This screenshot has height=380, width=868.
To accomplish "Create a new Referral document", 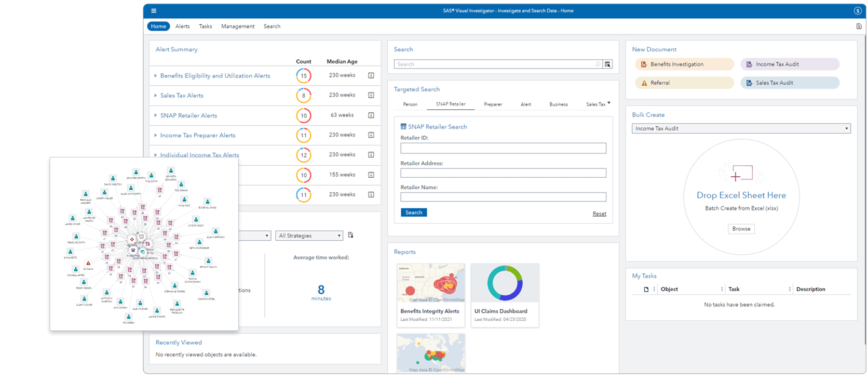I will click(x=685, y=83).
